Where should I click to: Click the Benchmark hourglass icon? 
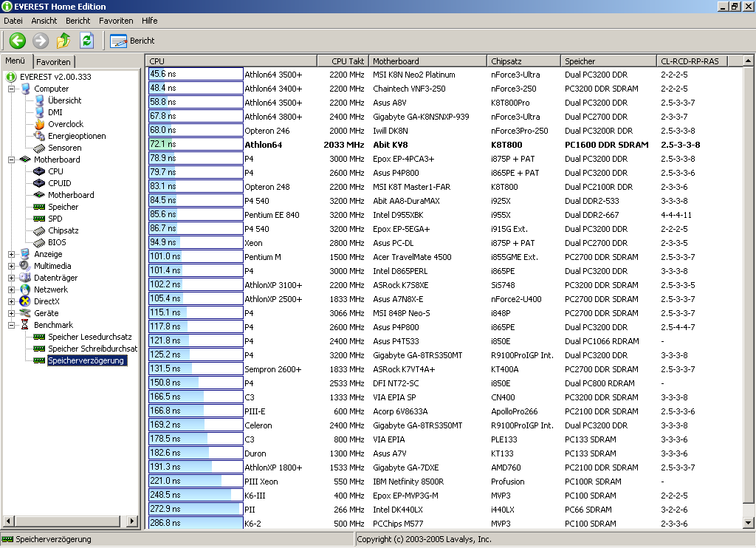point(25,325)
